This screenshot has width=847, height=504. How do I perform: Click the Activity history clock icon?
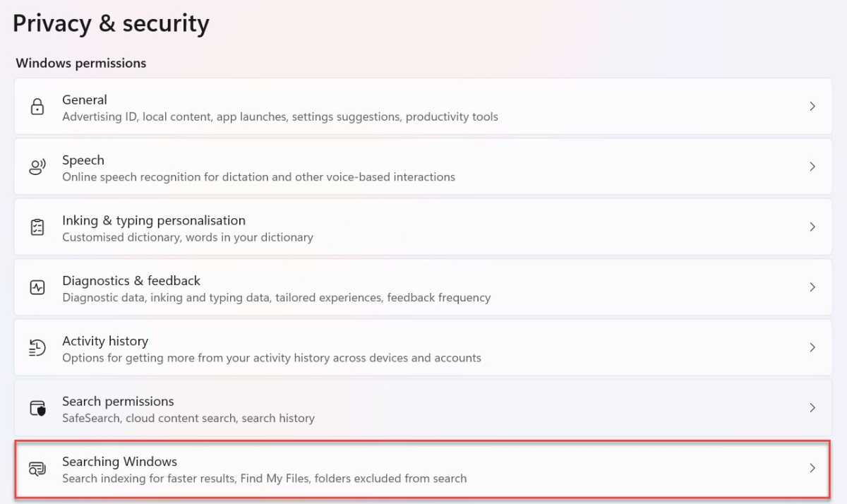37,347
